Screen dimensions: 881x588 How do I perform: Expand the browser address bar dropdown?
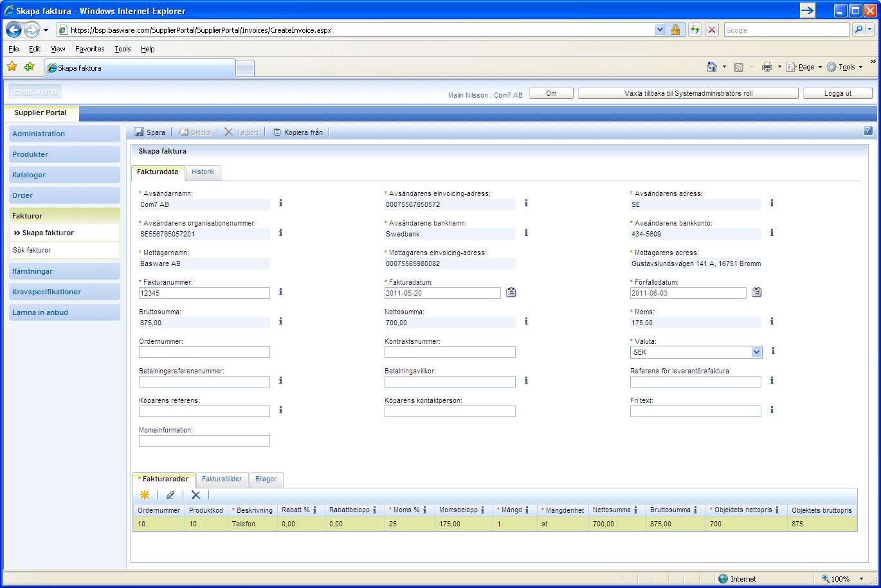660,30
